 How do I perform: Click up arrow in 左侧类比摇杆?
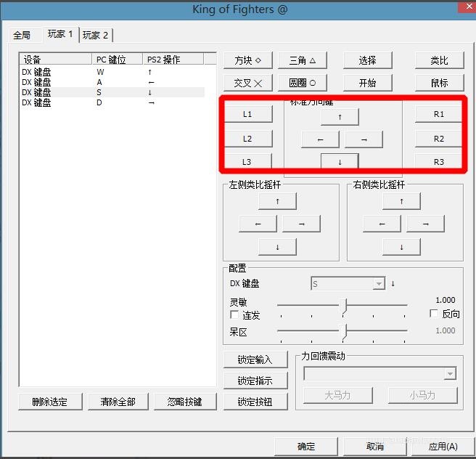pyautogui.click(x=277, y=201)
